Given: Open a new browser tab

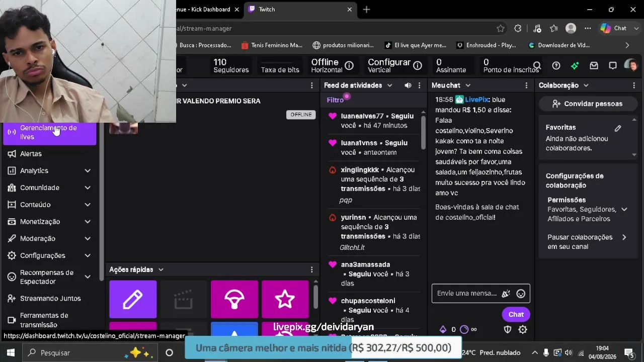Looking at the screenshot, I should (x=366, y=10).
